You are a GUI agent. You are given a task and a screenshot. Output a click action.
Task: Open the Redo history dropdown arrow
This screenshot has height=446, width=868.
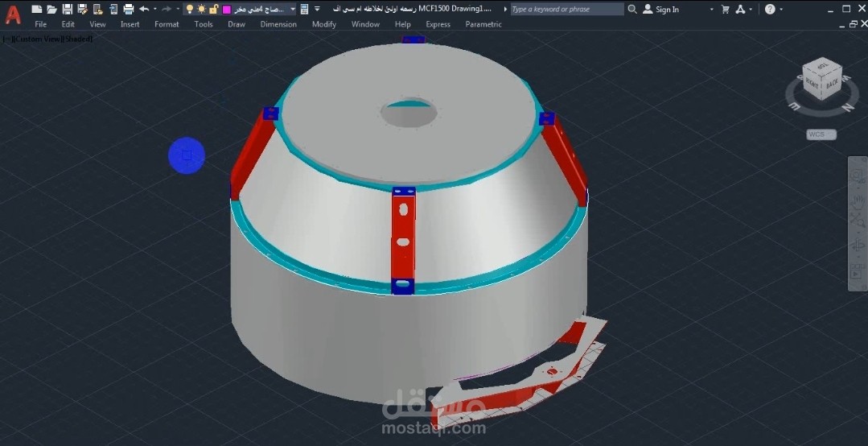pos(177,9)
